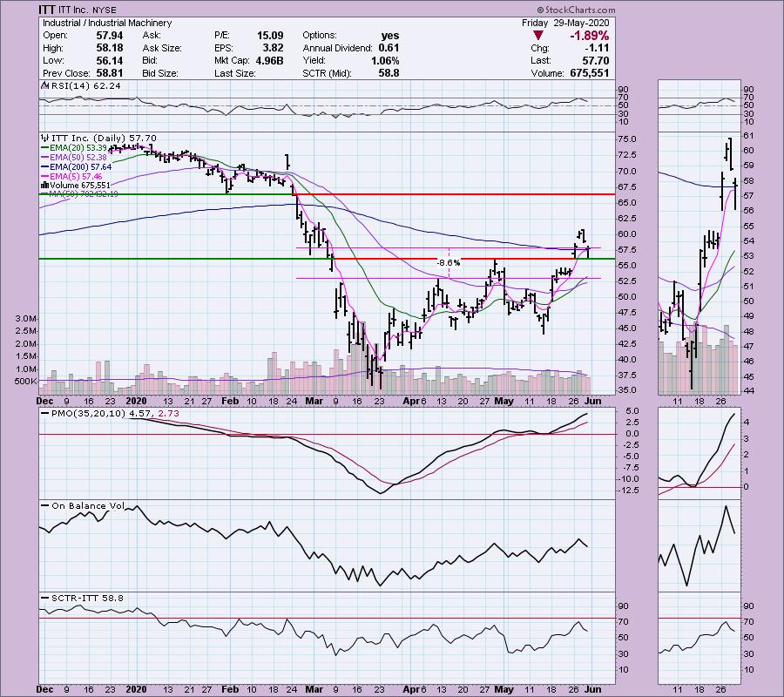Click the Options value yes
The image size is (784, 697).
coord(390,36)
